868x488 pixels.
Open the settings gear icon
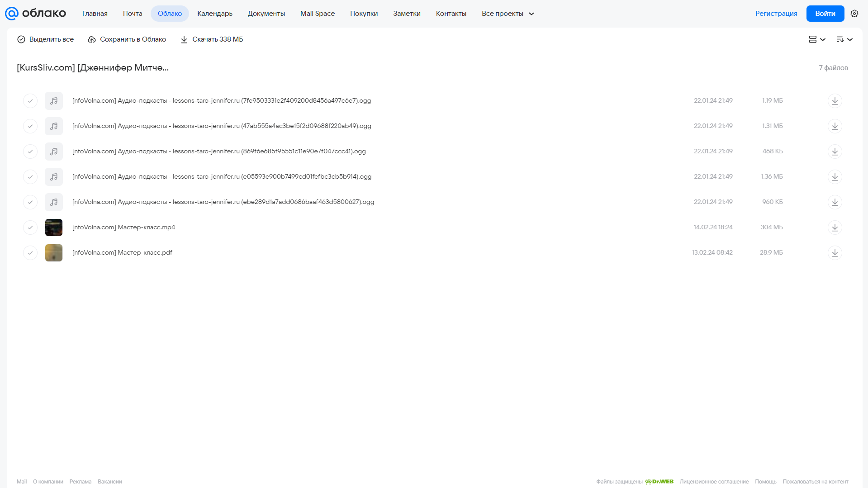point(854,14)
